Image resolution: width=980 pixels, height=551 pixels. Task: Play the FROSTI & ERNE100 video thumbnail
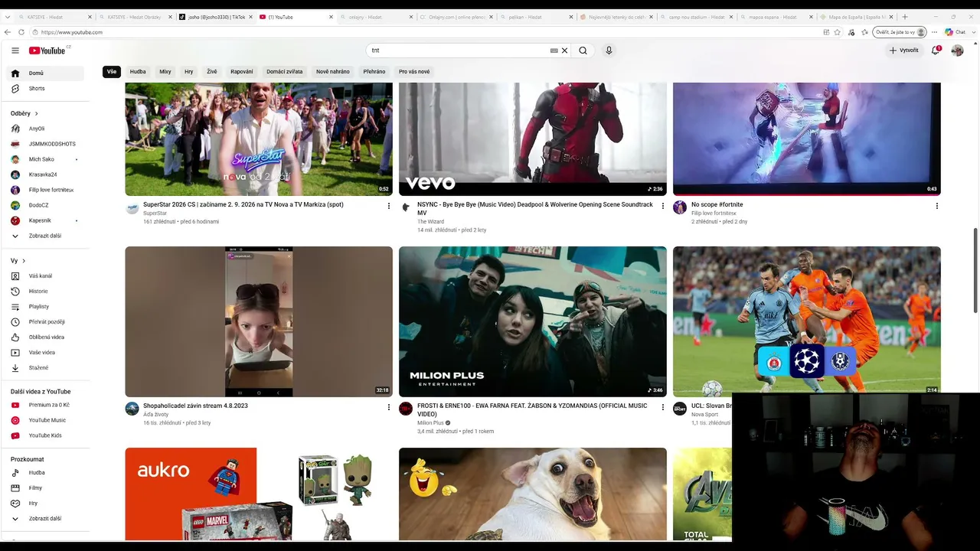[533, 321]
